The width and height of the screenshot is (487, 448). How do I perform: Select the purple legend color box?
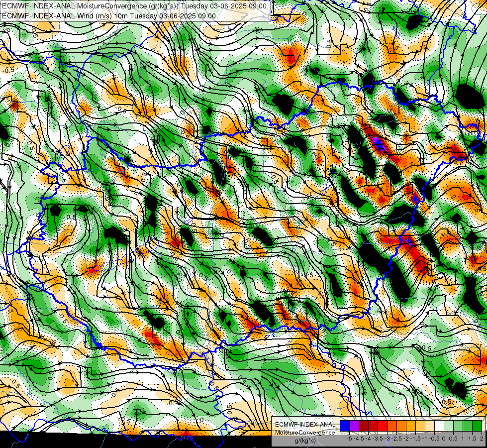pyautogui.click(x=354, y=426)
